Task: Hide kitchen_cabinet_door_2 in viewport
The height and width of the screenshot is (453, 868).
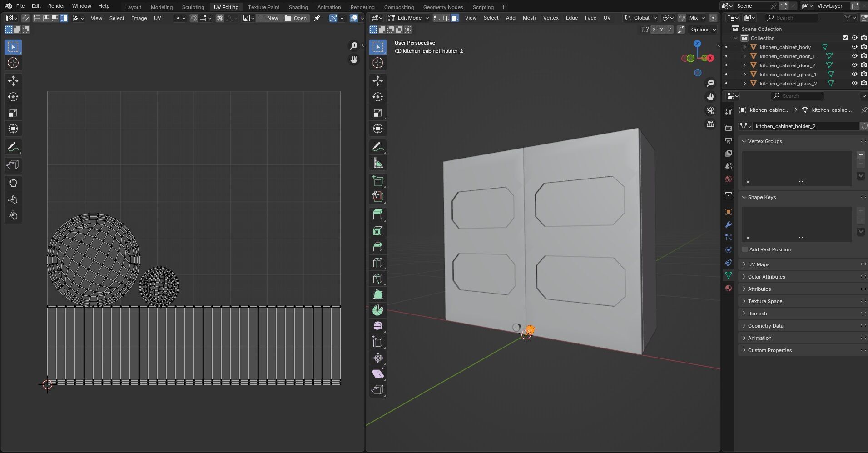Action: pos(854,65)
